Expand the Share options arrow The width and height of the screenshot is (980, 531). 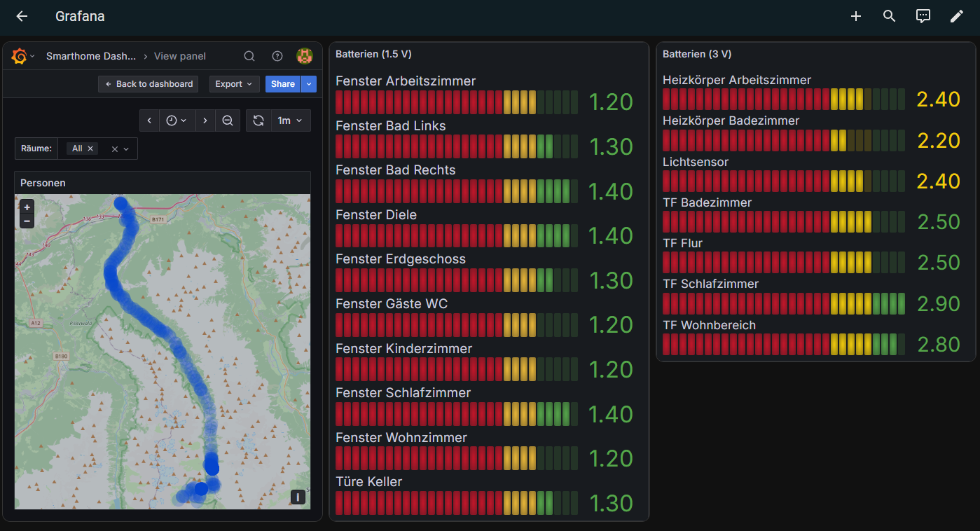coord(309,84)
